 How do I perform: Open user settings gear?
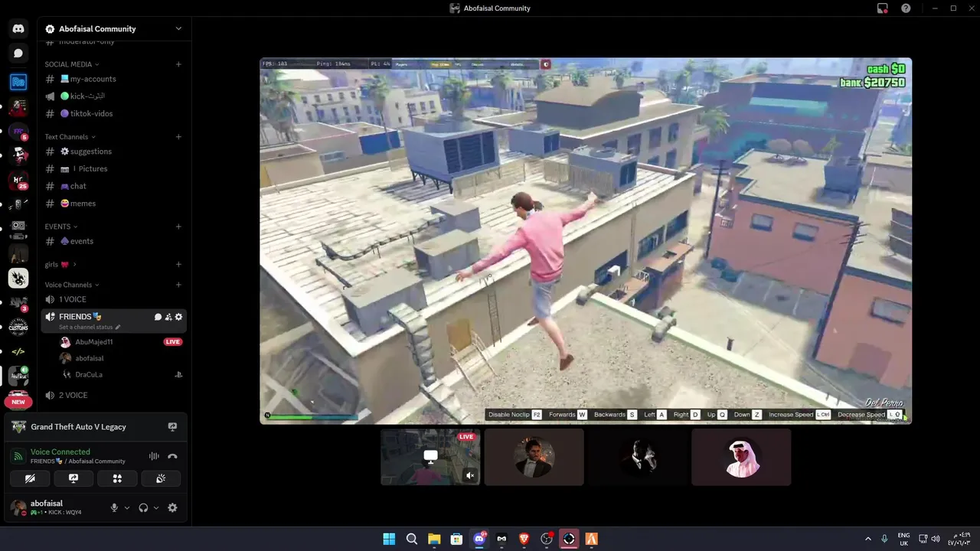click(172, 507)
